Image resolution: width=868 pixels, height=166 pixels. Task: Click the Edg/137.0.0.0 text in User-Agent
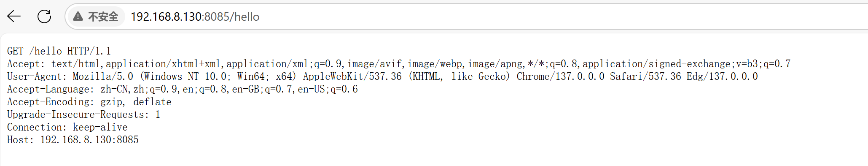pos(722,76)
